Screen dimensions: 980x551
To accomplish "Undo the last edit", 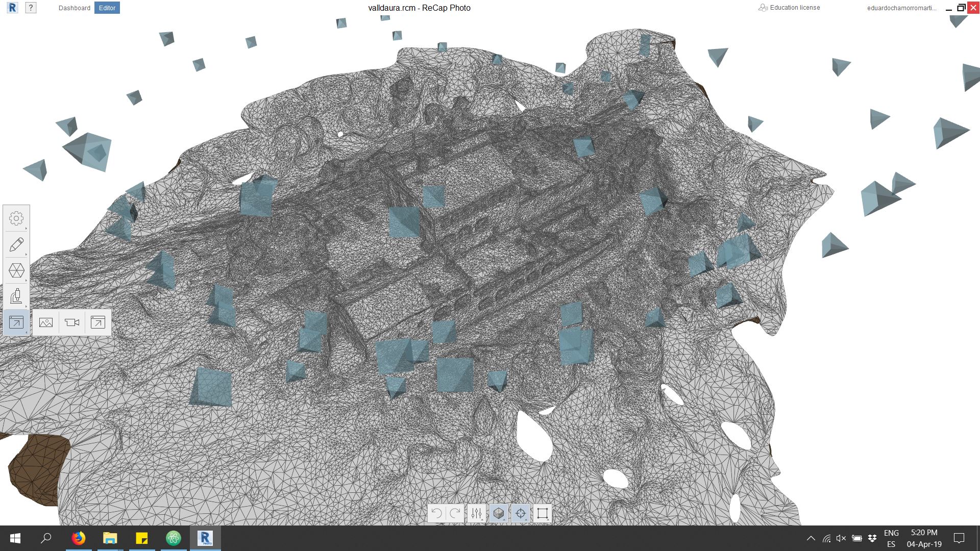I will pos(437,513).
